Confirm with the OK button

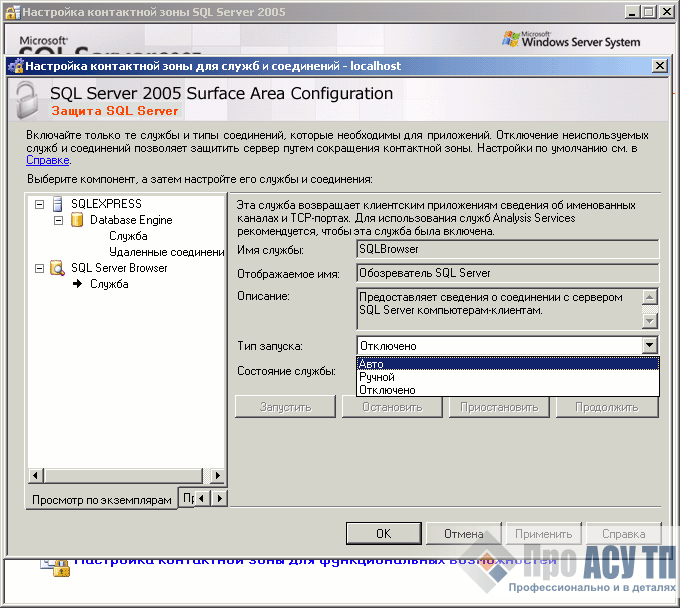coord(384,533)
